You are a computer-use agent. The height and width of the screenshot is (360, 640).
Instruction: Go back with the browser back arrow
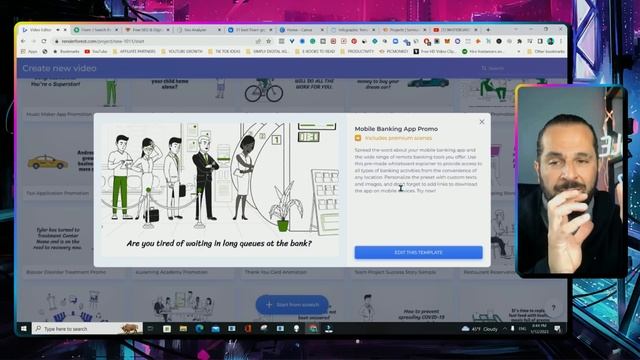pyautogui.click(x=23, y=41)
